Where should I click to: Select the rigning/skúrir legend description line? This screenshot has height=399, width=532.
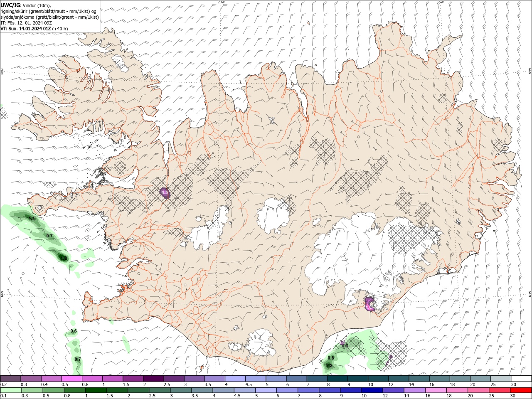tap(49, 11)
